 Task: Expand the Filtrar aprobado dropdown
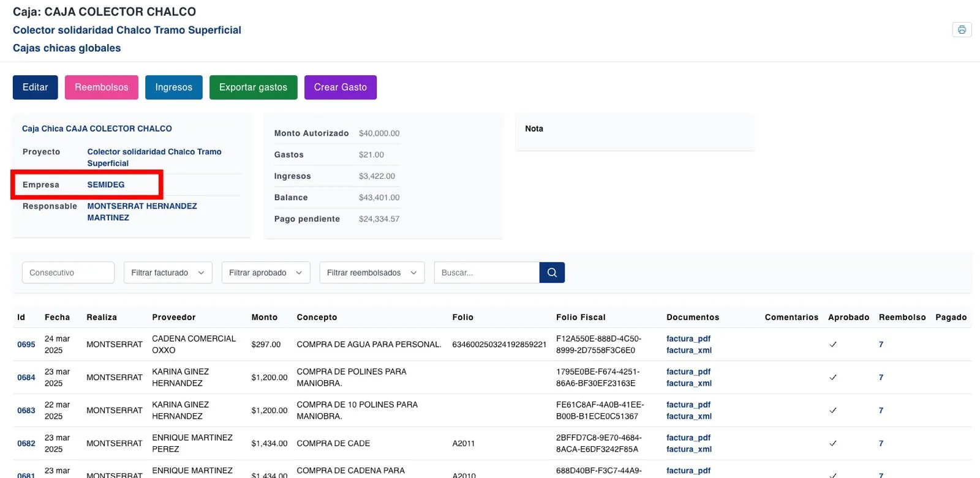point(266,272)
